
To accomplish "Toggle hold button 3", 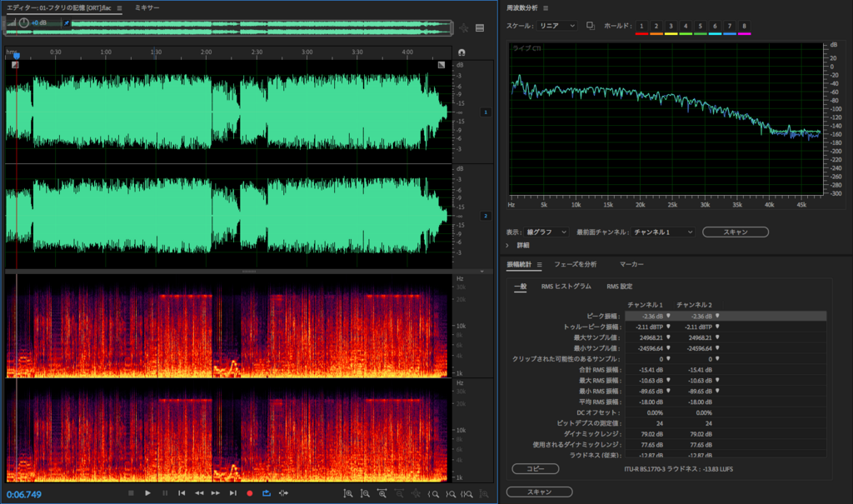I will click(671, 26).
